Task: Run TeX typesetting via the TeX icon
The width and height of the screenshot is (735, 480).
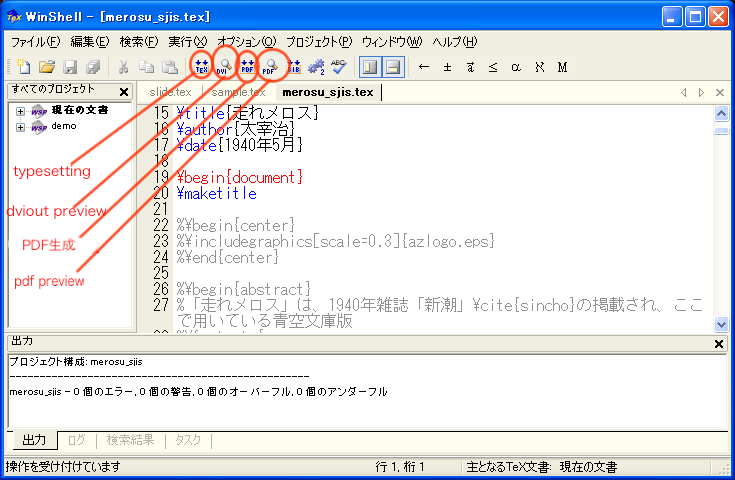Action: [x=202, y=67]
